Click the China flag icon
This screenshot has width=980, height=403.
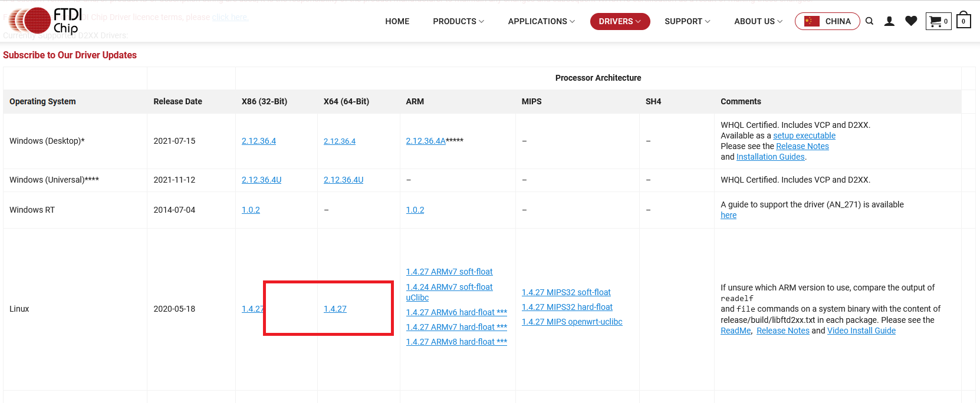coord(812,21)
